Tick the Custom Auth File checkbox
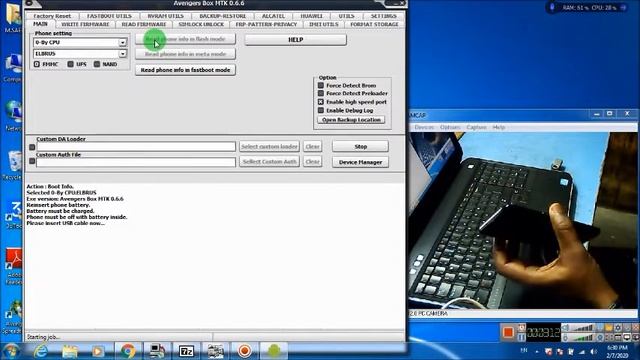The width and height of the screenshot is (640, 360). coord(32,162)
